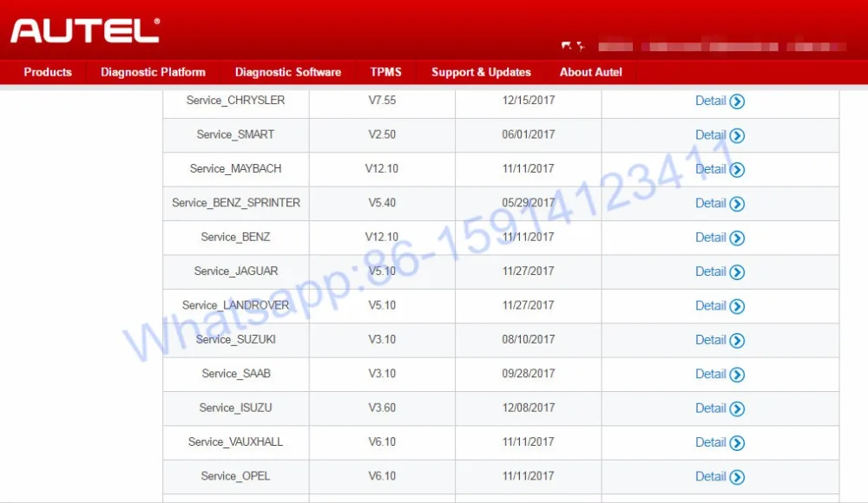Click the arrow icon in the Service_BENZ_SPRINTER row
The image size is (868, 503).
[x=737, y=204]
